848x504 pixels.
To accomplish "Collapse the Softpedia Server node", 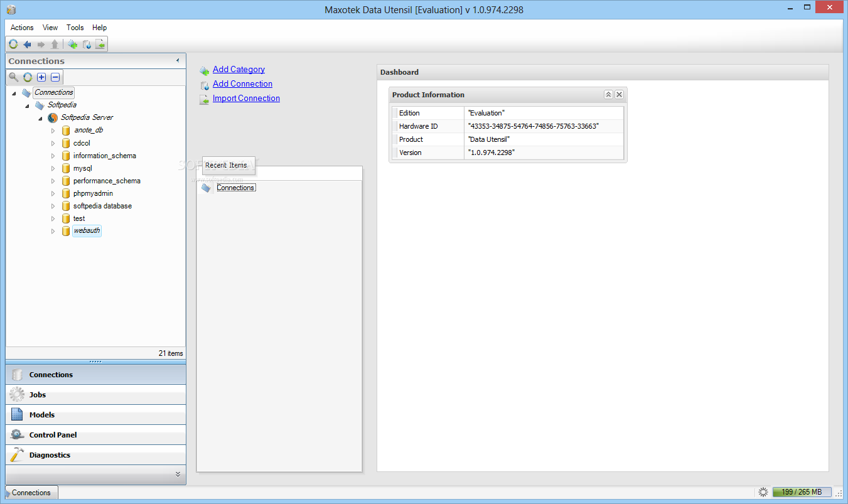I will [x=40, y=118].
